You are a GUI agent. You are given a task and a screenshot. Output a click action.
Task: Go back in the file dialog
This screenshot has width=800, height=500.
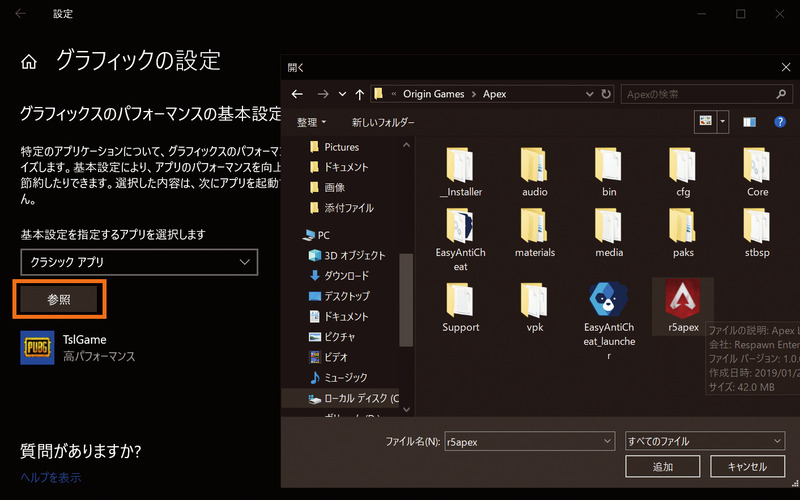click(x=297, y=94)
